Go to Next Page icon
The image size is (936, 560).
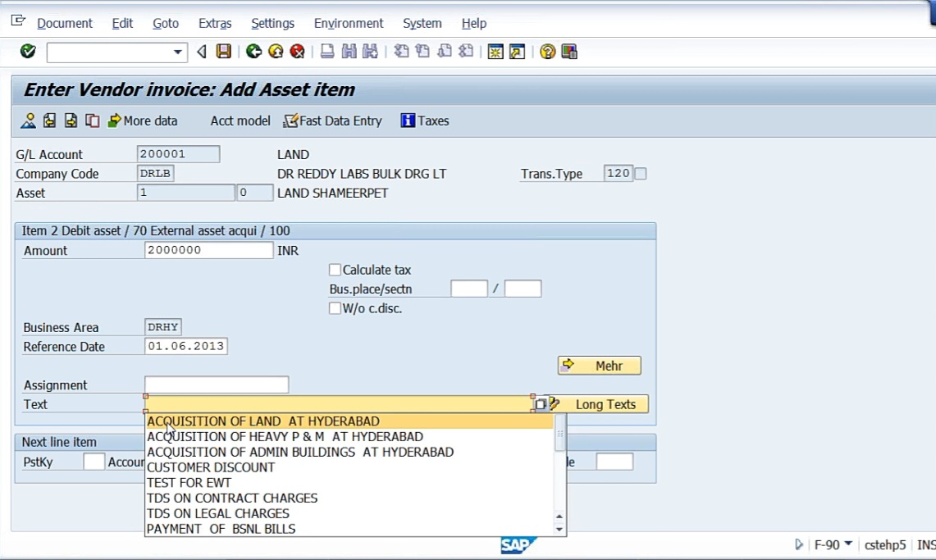click(x=444, y=52)
